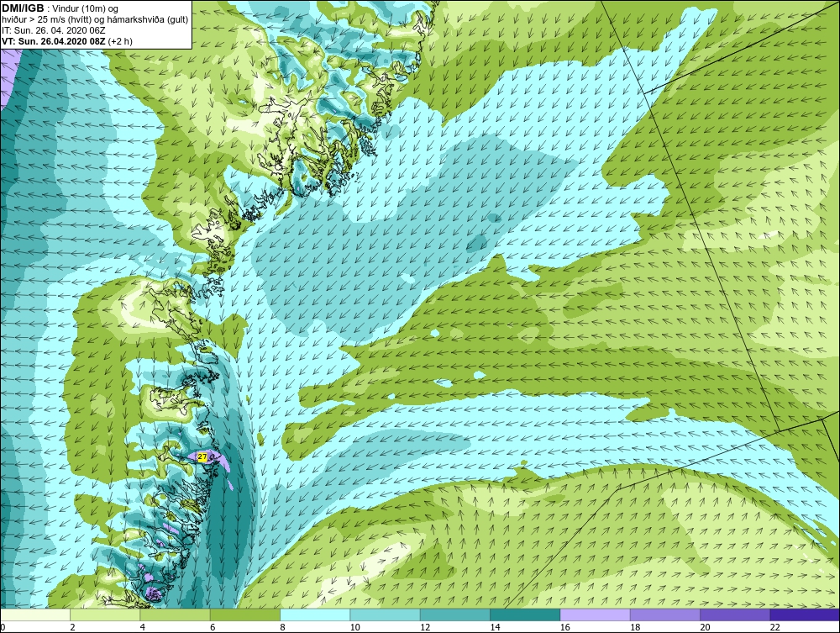This screenshot has height=633, width=840.
Task: Click the '2' scale label
Action: tap(72, 627)
